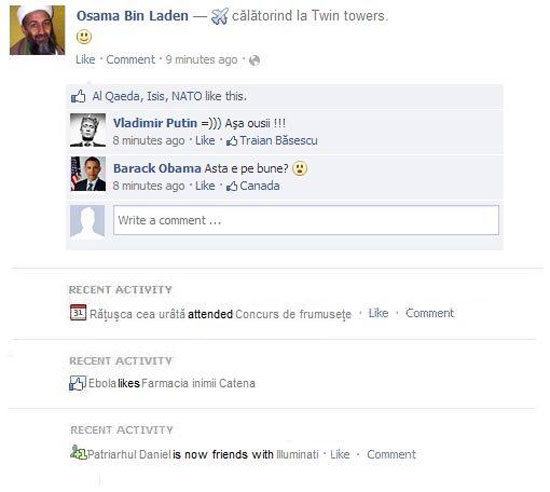Click the thumbs-up icon next to Canada

[x=232, y=186]
